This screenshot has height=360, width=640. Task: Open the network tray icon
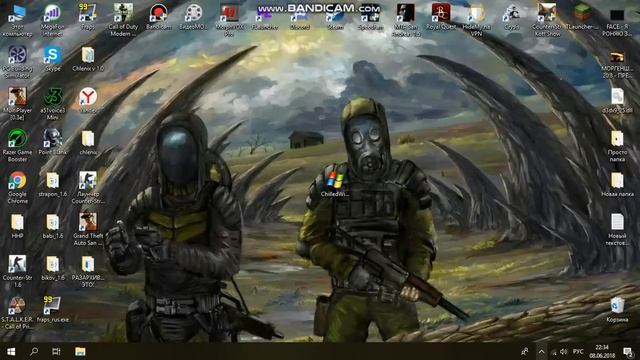tap(553, 351)
